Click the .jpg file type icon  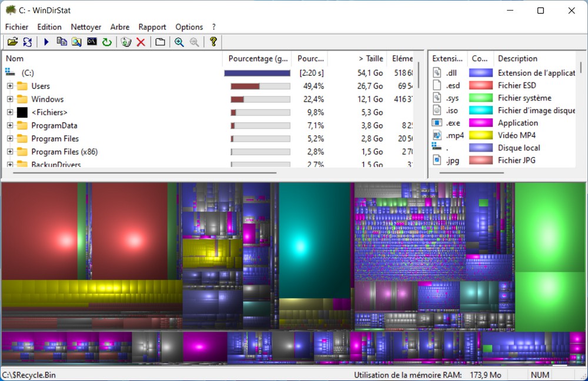[x=437, y=160]
